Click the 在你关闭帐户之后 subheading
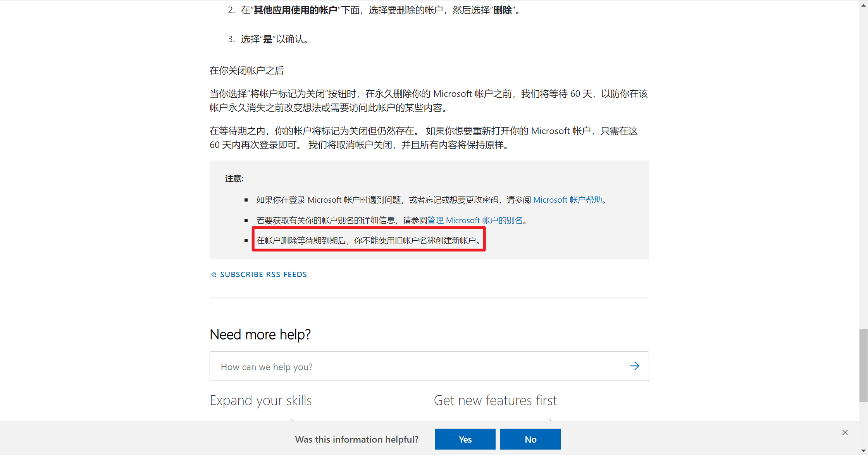This screenshot has height=455, width=868. [x=247, y=71]
